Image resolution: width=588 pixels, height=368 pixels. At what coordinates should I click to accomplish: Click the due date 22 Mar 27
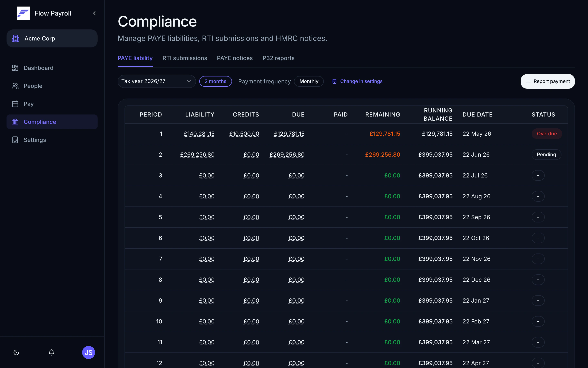[x=476, y=342]
